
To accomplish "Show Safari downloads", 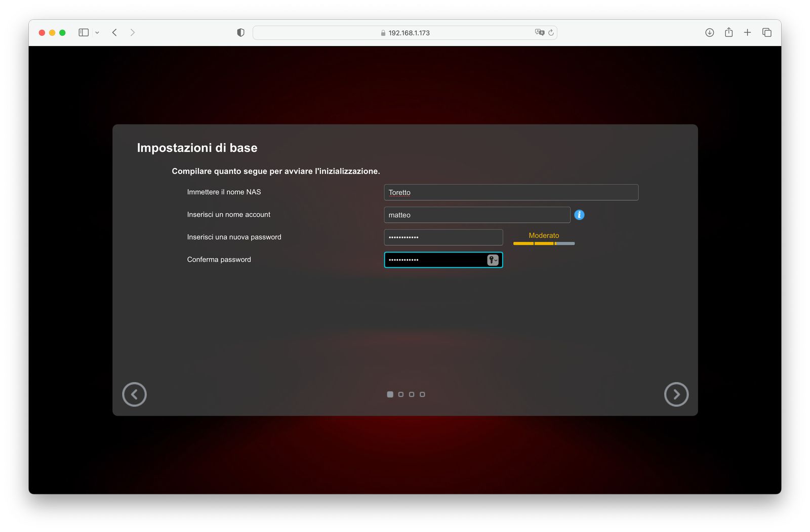I will (710, 32).
